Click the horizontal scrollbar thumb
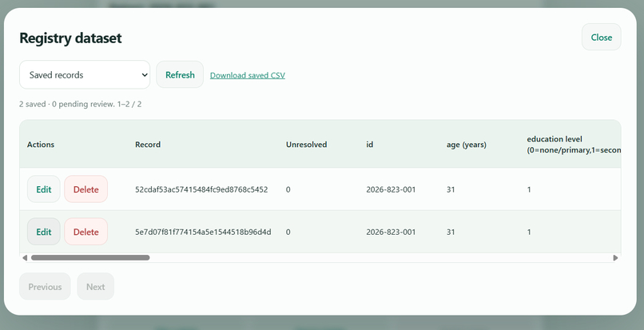This screenshot has width=644, height=330. point(90,257)
